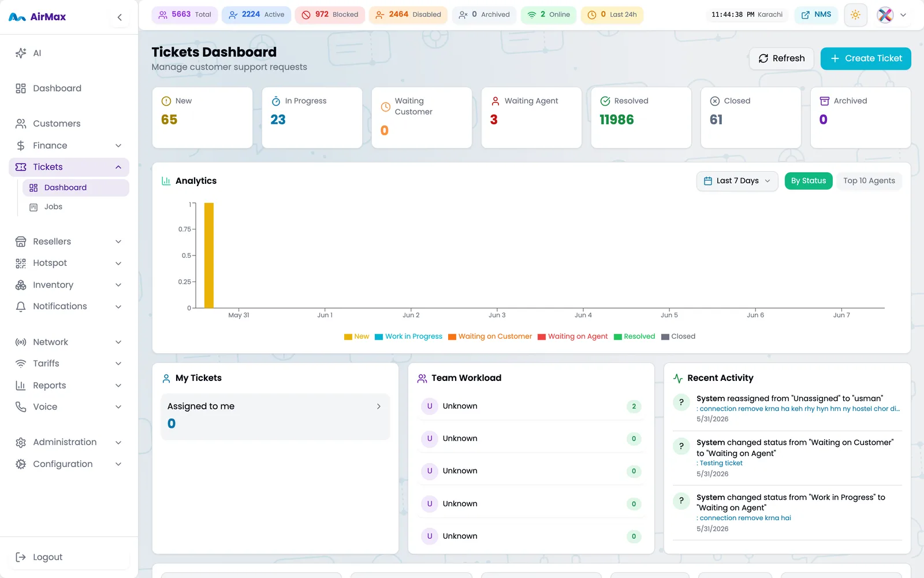This screenshot has height=578, width=924.
Task: Open the 'Testing ticket' activity link
Action: 721,463
